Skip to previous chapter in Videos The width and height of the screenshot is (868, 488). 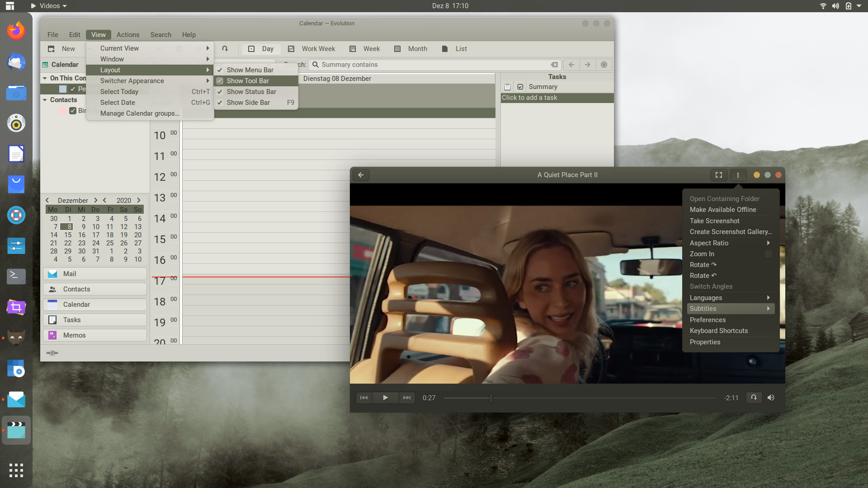tap(364, 398)
